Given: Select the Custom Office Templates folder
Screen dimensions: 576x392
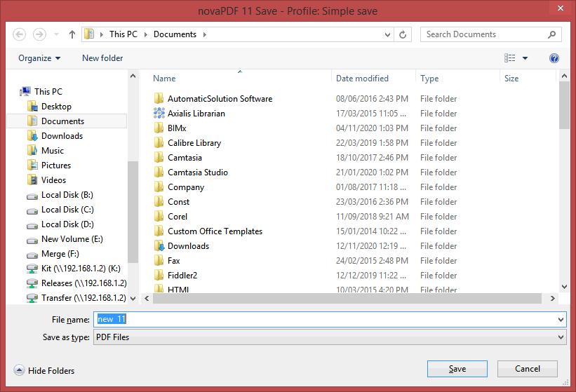Looking at the screenshot, I should (x=215, y=231).
